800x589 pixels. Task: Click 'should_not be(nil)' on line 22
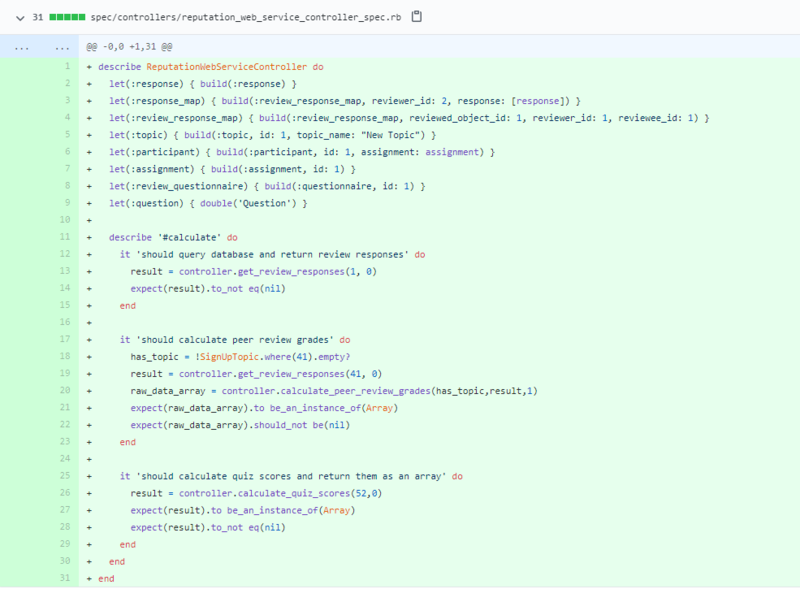click(302, 425)
